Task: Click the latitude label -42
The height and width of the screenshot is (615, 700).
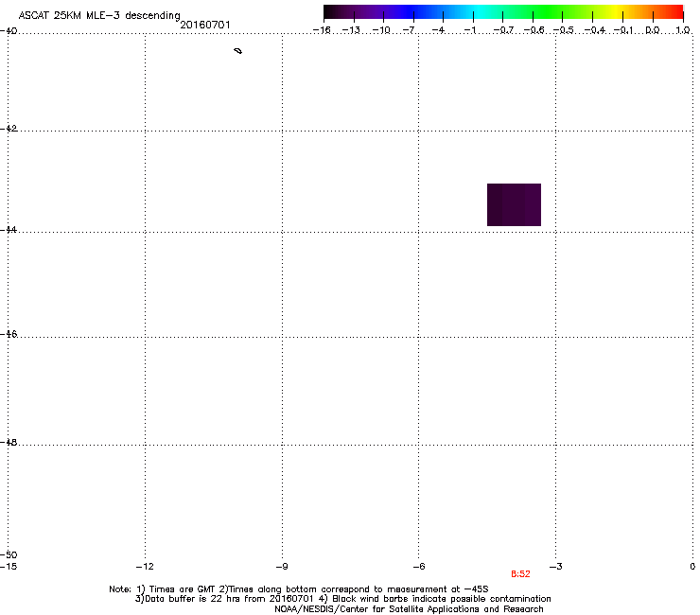Action: point(9,129)
